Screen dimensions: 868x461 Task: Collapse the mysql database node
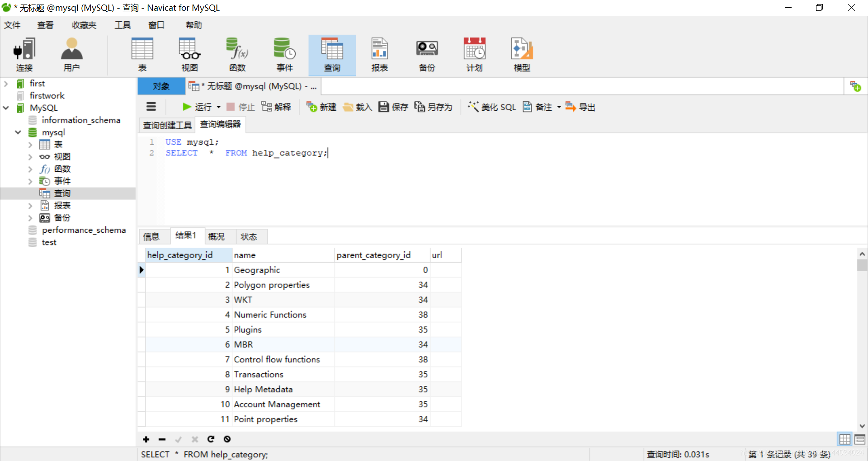point(18,132)
